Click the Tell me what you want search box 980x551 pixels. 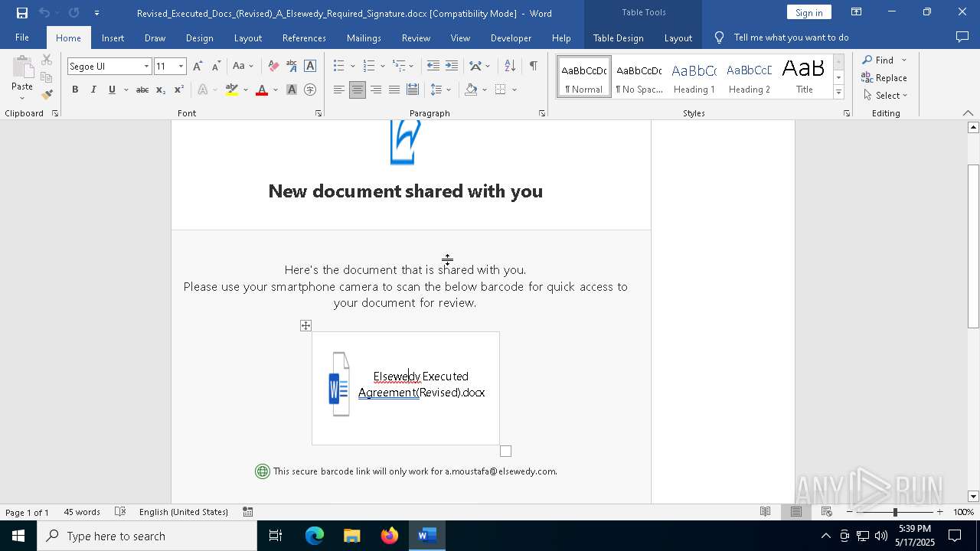[791, 37]
